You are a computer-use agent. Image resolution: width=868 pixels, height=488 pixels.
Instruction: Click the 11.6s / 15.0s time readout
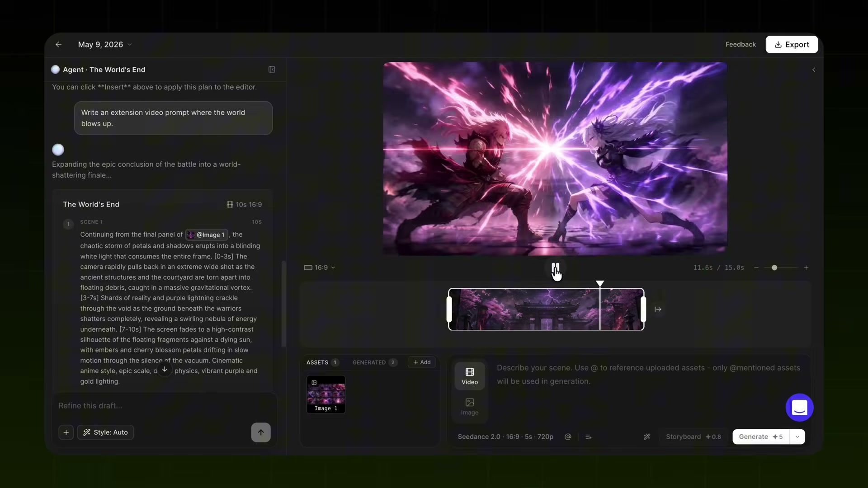[719, 267]
